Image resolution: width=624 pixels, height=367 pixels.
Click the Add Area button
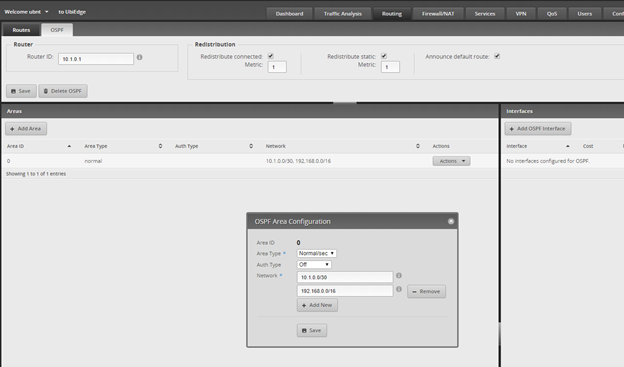tap(26, 129)
